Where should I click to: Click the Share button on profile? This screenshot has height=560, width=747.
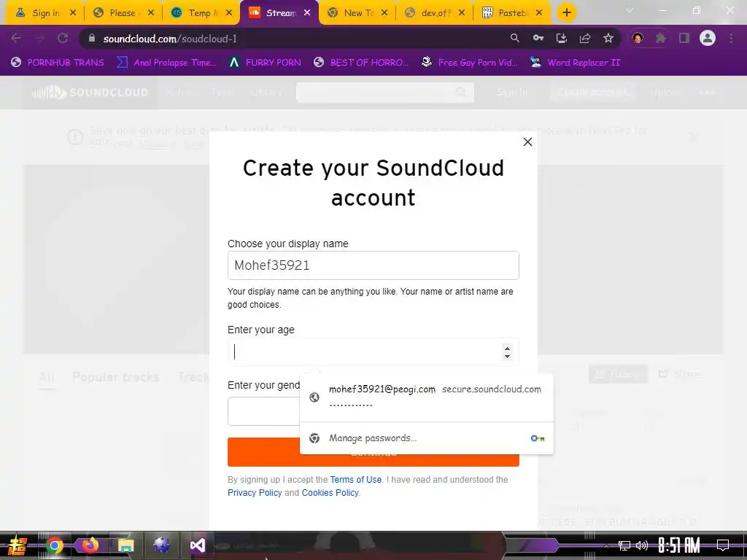click(x=679, y=374)
